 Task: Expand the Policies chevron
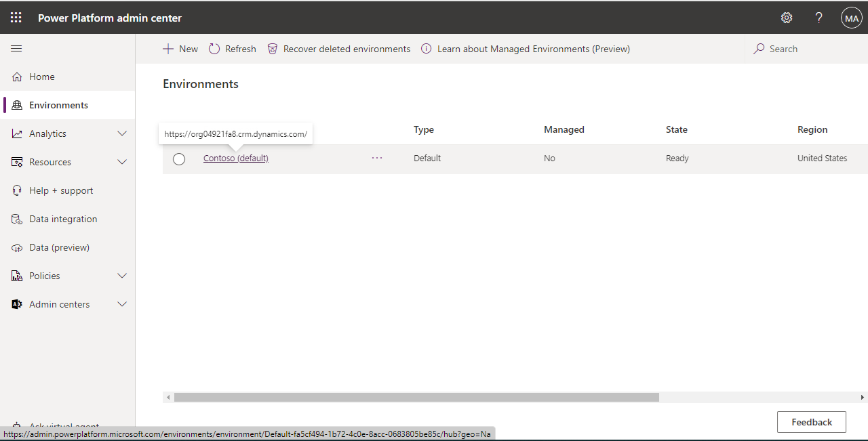(x=122, y=276)
